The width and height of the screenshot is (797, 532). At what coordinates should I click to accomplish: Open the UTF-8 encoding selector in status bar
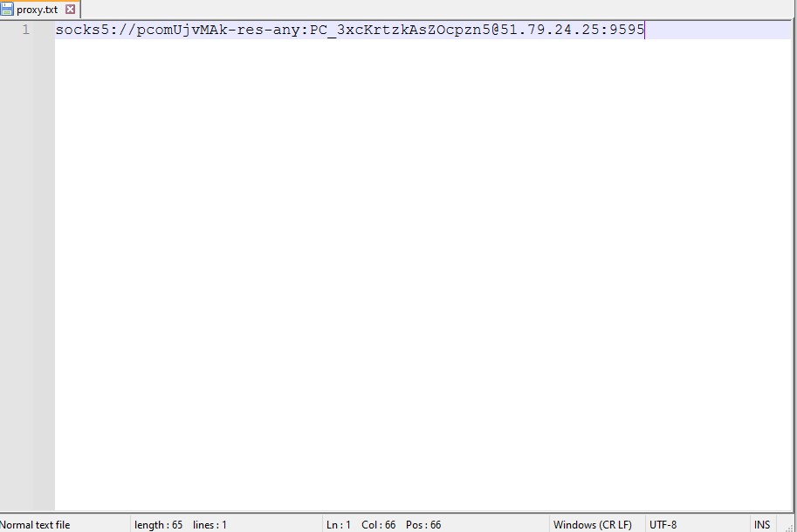pos(663,525)
